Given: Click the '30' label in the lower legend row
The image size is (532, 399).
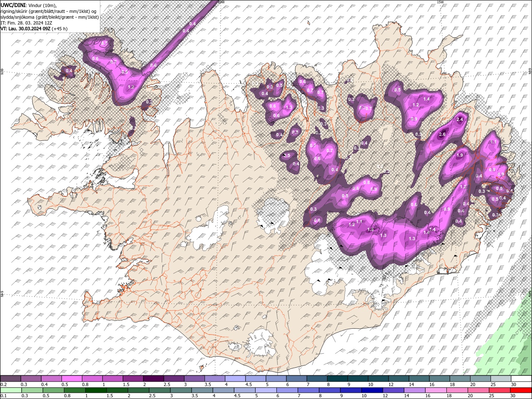Looking at the screenshot, I should [514, 396].
